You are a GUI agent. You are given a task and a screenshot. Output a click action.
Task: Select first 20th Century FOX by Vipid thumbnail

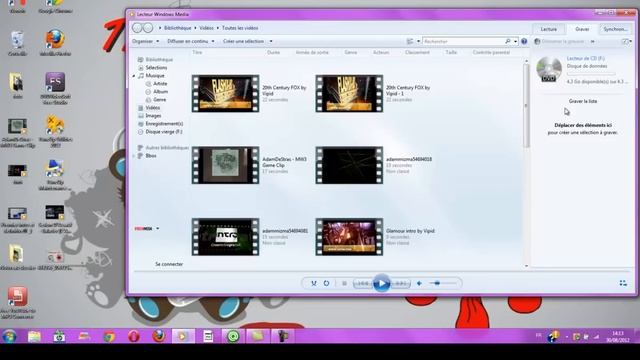coord(225,93)
